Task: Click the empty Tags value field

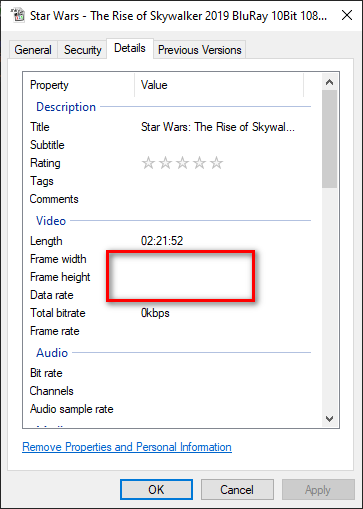Action: pyautogui.click(x=223, y=181)
